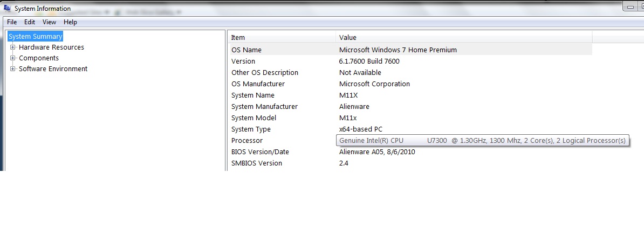
Task: Expand the Components node
Action: pos(13,58)
